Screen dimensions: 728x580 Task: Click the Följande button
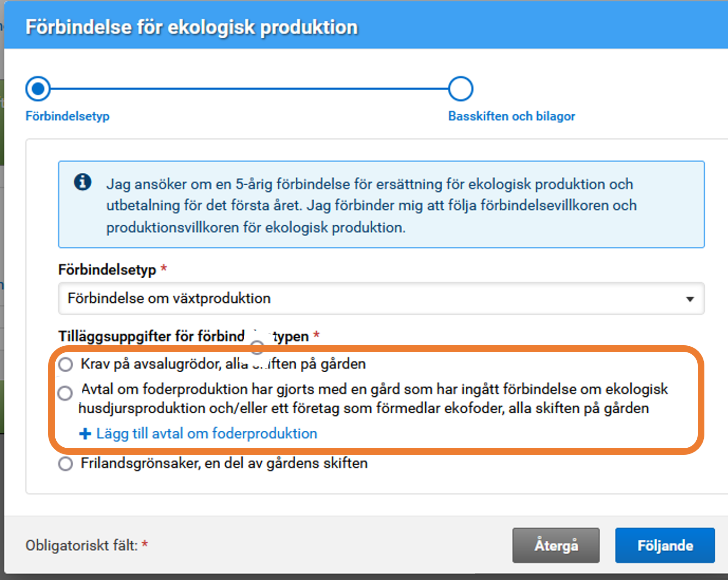(x=665, y=545)
